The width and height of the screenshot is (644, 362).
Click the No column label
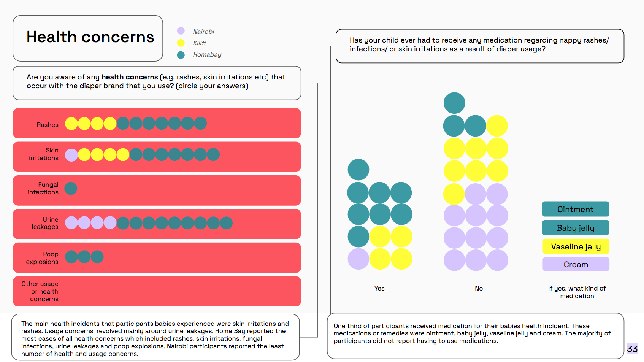(x=479, y=288)
